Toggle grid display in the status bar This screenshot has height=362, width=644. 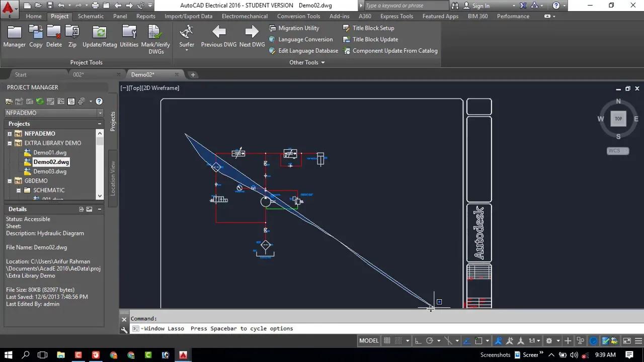pyautogui.click(x=386, y=340)
